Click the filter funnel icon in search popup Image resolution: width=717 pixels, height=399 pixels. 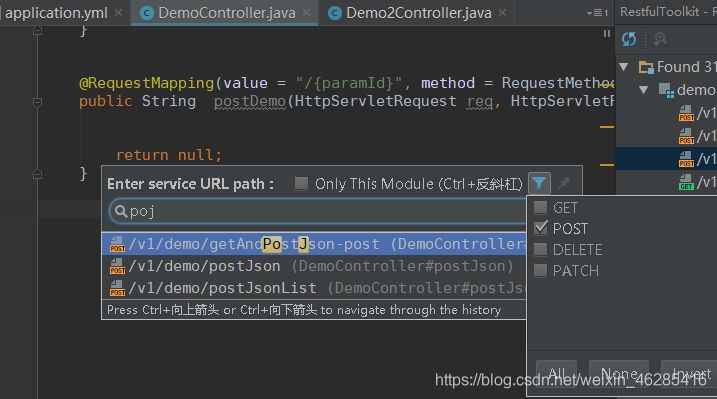point(539,184)
